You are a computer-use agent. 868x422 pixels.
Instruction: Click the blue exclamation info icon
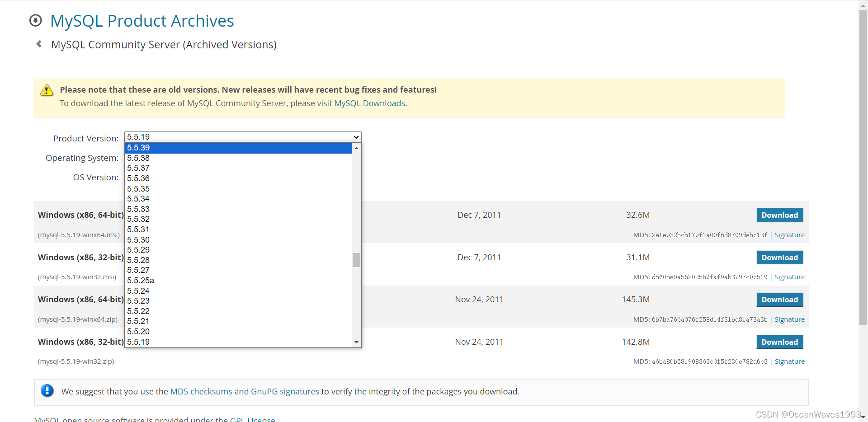47,390
